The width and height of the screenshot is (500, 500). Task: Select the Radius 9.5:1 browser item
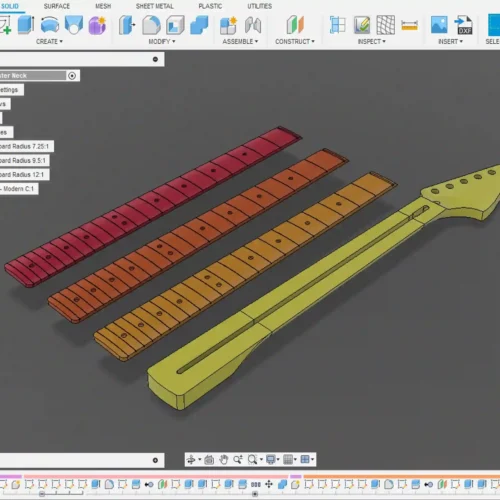(25, 160)
